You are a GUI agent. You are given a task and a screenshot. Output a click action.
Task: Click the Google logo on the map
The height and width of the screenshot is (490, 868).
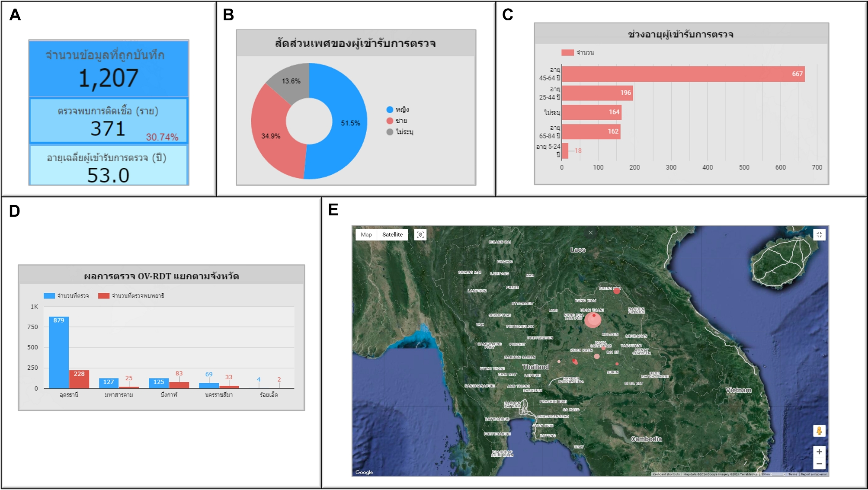(x=364, y=472)
